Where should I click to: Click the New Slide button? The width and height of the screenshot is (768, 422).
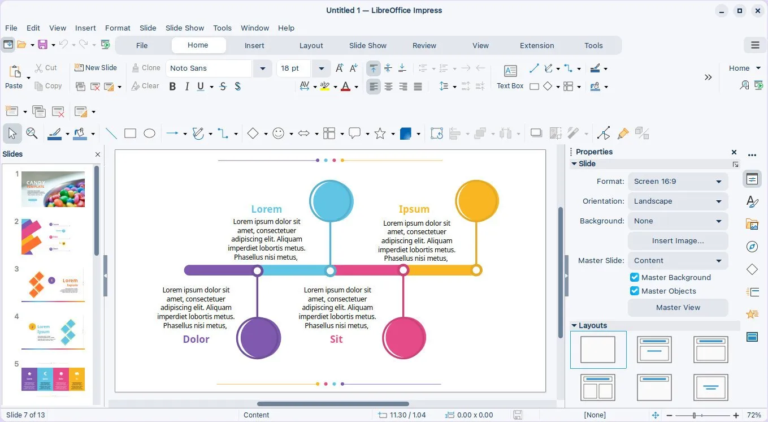tap(96, 68)
